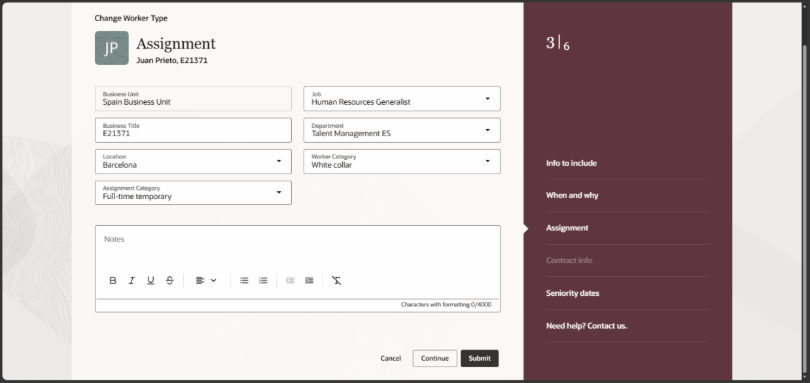This screenshot has width=810, height=383.
Task: Click the Juan Prieto, E21371 text
Action: pyautogui.click(x=172, y=60)
